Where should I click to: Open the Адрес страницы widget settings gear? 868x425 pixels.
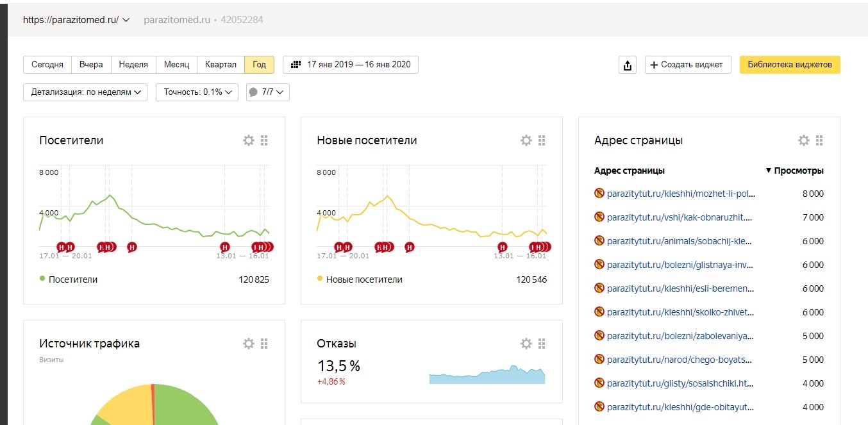point(804,140)
